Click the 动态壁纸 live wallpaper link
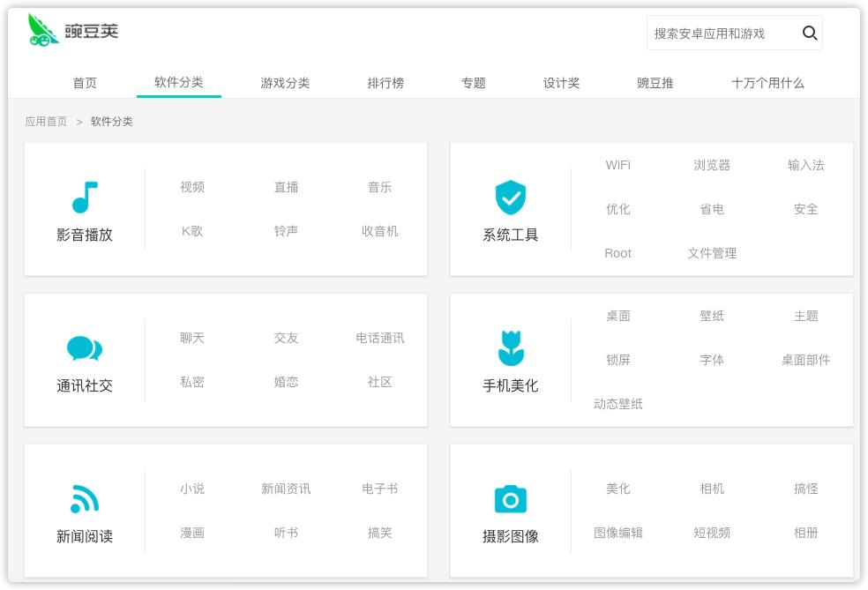The height and width of the screenshot is (590, 868). click(x=617, y=403)
